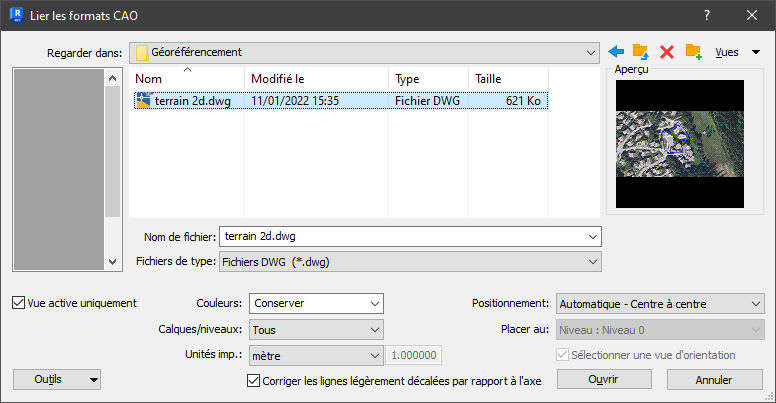Screen dimensions: 776x403
Task: Open the Calques/niveaux dropdown
Action: [x=316, y=329]
